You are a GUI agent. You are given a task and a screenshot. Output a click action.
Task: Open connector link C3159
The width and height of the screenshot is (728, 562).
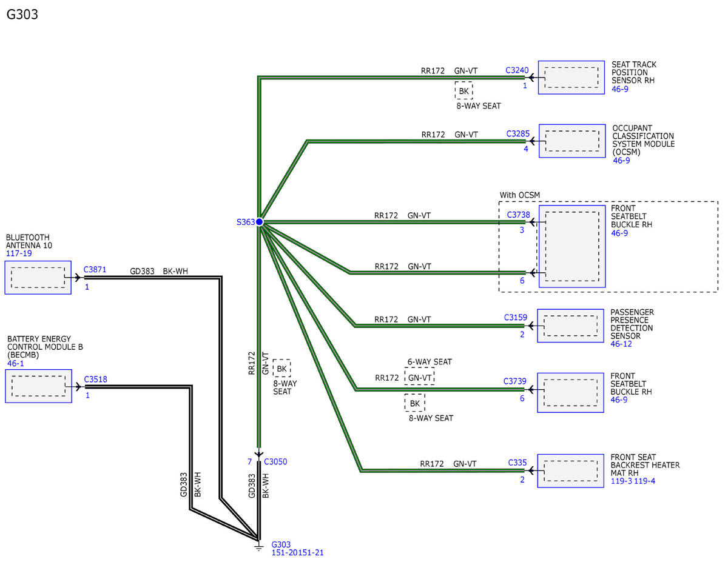pyautogui.click(x=515, y=317)
